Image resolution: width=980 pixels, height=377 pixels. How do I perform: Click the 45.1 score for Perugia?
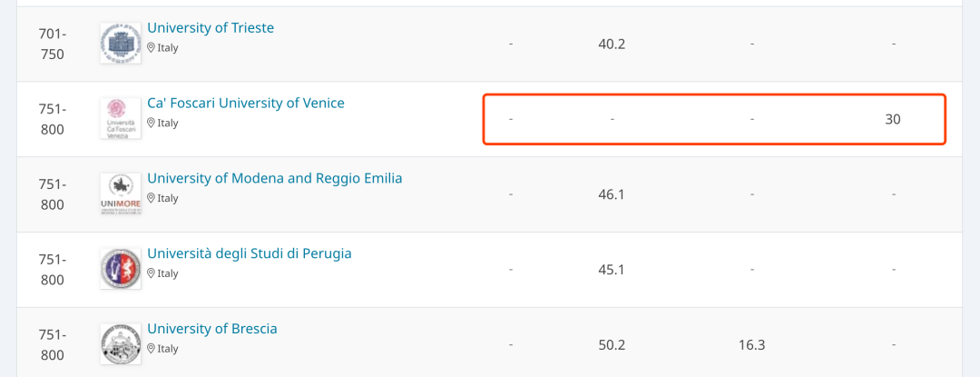pyautogui.click(x=612, y=270)
